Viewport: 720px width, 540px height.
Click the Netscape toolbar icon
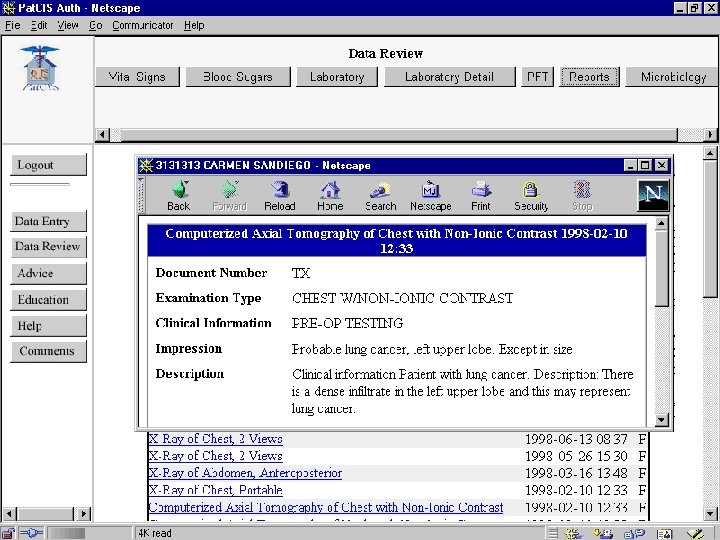click(x=431, y=196)
